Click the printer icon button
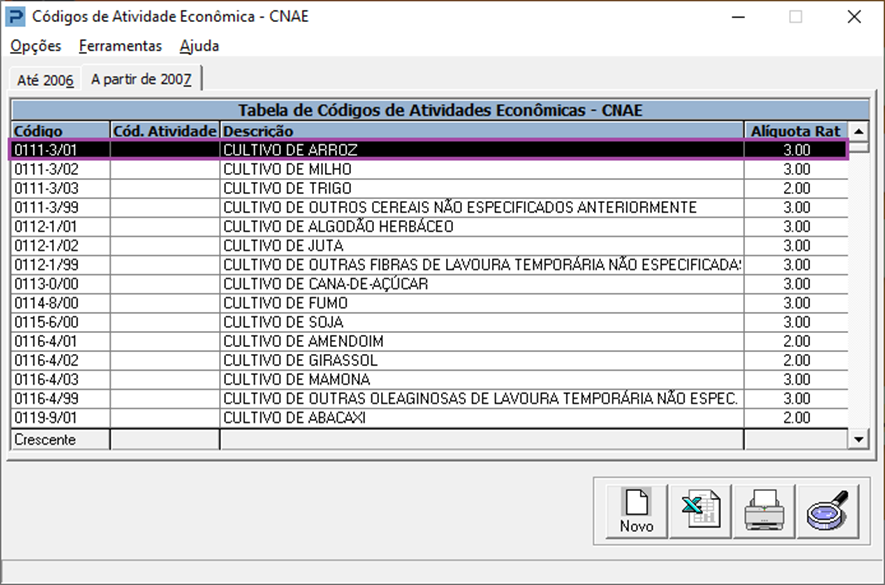885x585 pixels. 764,510
